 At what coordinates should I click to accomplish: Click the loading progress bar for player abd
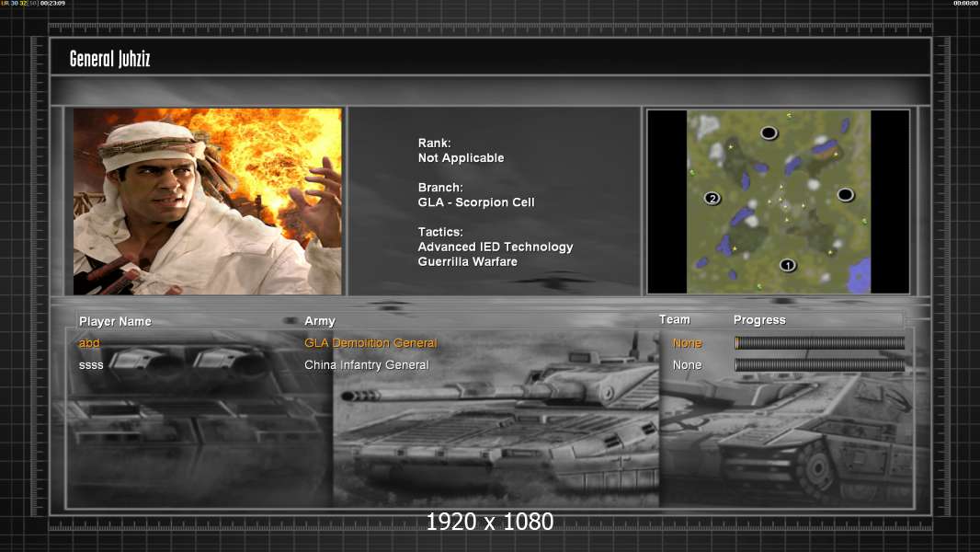point(819,342)
